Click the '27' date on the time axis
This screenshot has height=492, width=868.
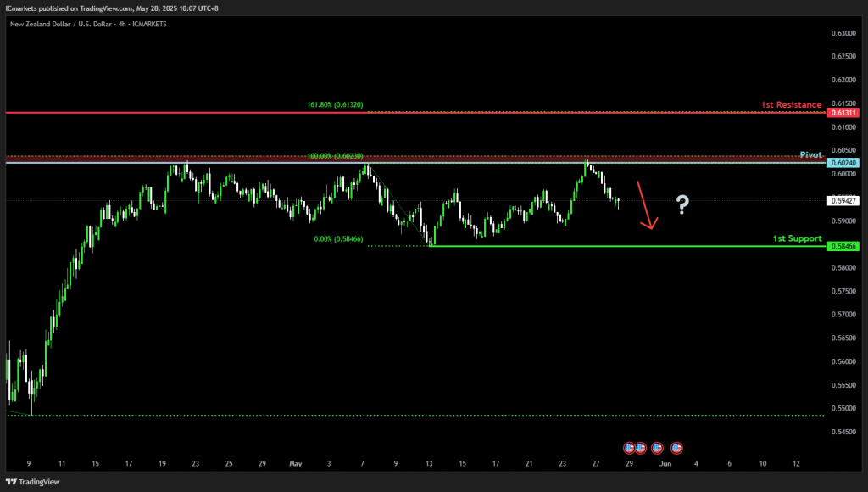point(596,464)
